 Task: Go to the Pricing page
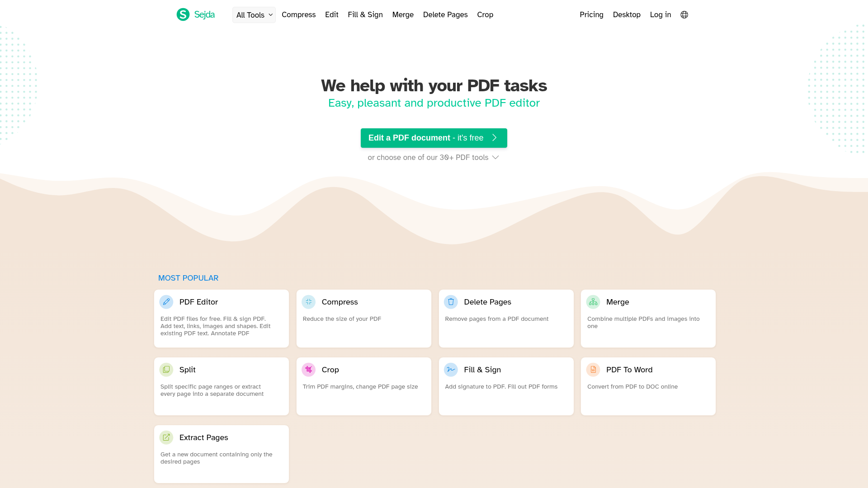click(591, 15)
